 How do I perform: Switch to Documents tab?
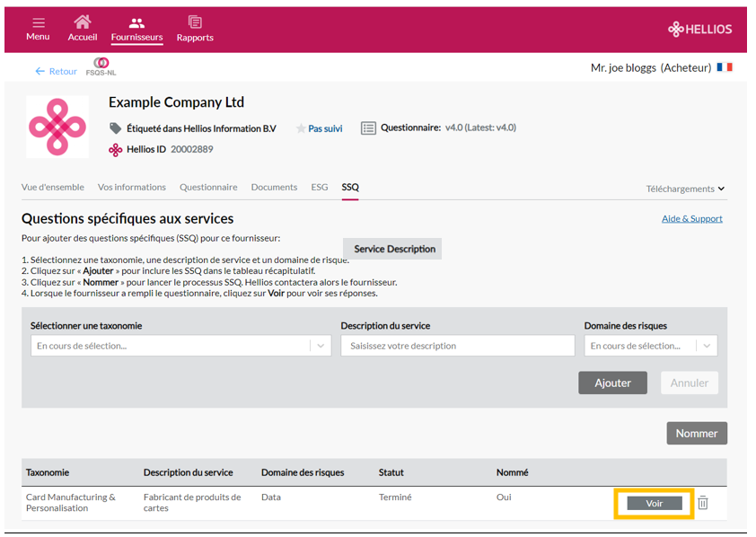tap(274, 187)
